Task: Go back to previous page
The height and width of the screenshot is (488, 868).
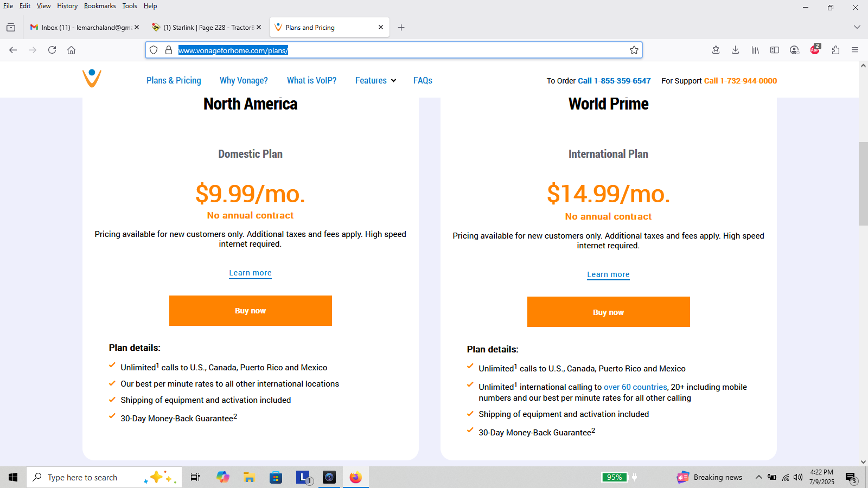Action: coord(13,50)
